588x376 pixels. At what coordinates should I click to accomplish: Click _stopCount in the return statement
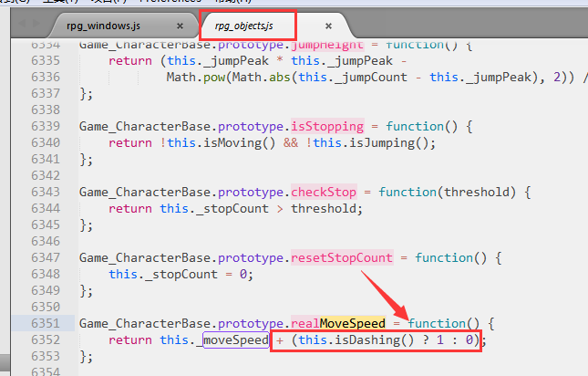click(232, 209)
